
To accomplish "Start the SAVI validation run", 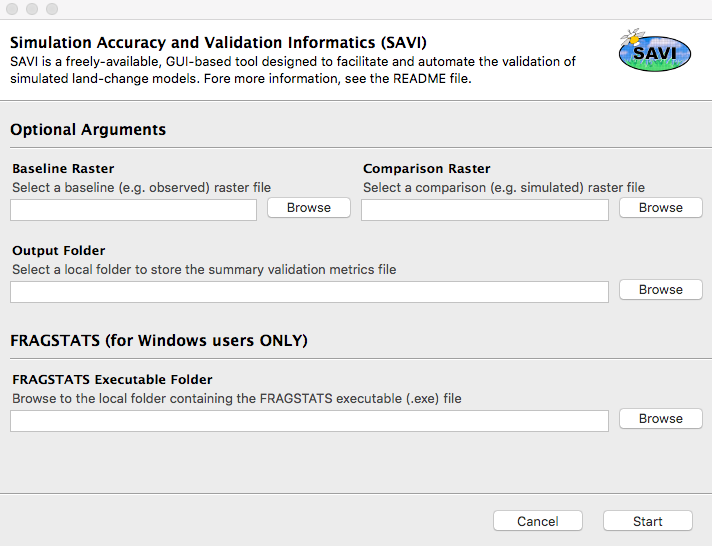I will click(648, 521).
